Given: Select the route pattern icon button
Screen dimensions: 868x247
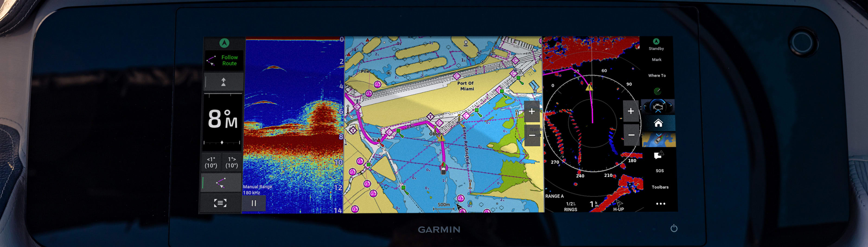Looking at the screenshot, I should (x=221, y=183).
